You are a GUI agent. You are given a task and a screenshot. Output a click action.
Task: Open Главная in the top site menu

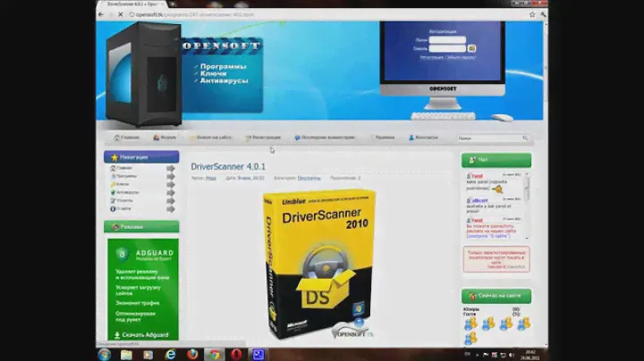[x=127, y=138]
